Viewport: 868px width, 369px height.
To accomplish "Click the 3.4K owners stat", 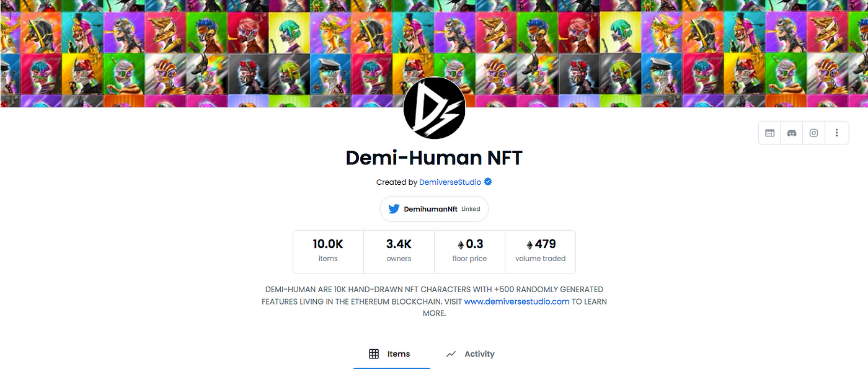I will point(399,251).
